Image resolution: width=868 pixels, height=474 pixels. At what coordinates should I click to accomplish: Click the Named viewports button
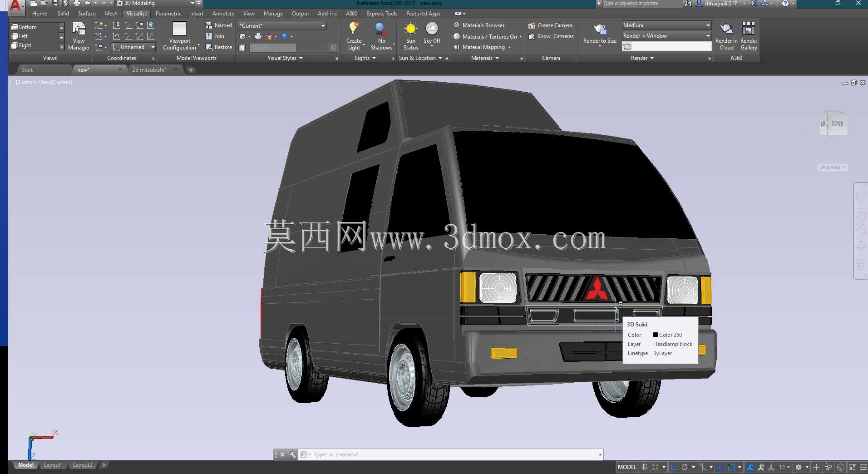[x=218, y=25]
